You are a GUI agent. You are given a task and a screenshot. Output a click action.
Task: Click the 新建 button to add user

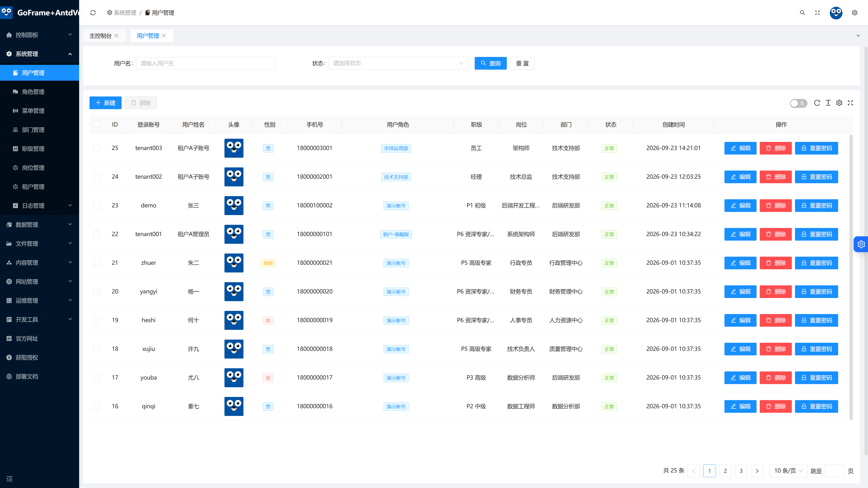[106, 103]
